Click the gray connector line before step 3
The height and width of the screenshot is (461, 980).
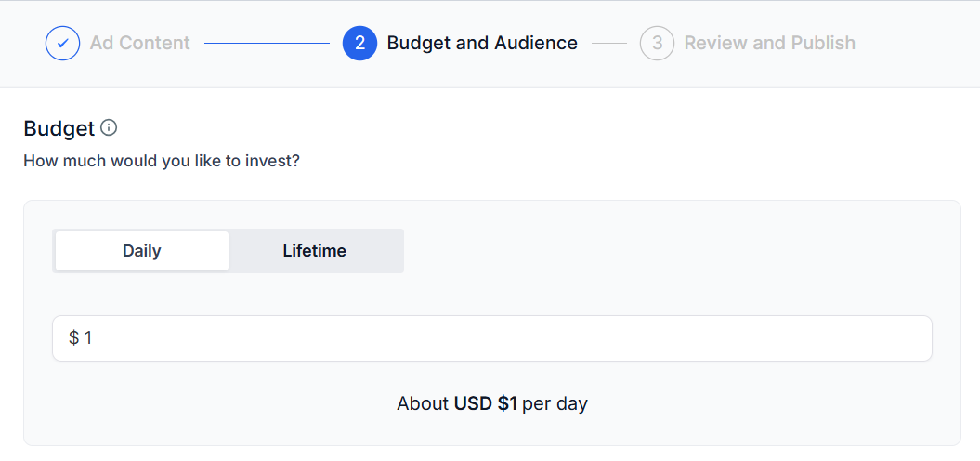coord(608,43)
